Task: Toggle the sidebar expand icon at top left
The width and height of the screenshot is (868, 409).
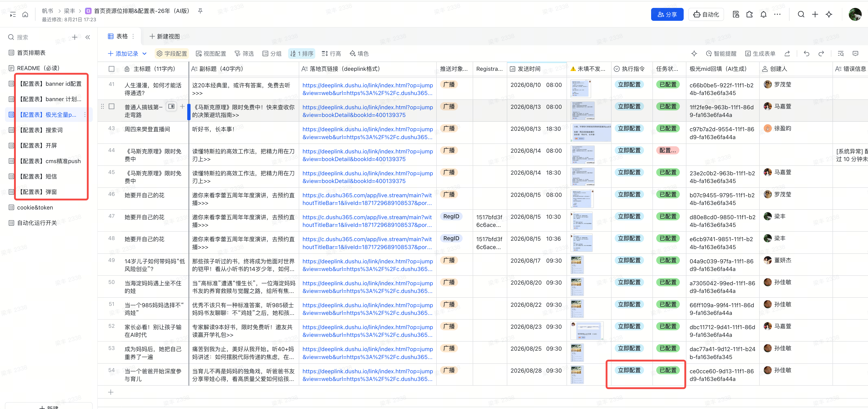Action: (x=13, y=14)
